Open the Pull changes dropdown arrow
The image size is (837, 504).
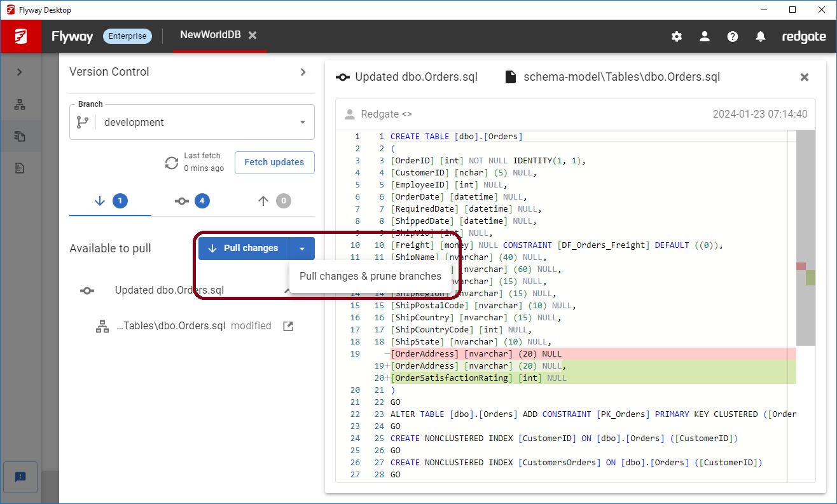302,249
